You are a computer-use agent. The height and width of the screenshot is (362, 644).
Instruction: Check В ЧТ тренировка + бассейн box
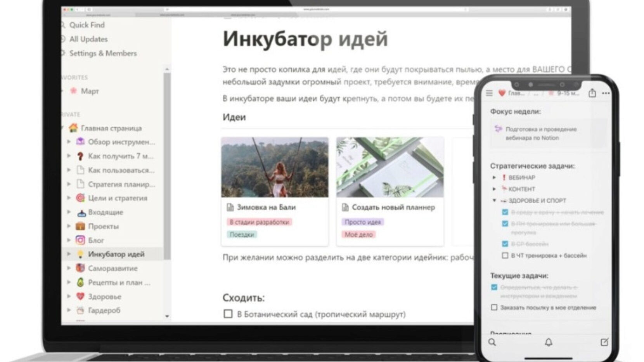505,255
